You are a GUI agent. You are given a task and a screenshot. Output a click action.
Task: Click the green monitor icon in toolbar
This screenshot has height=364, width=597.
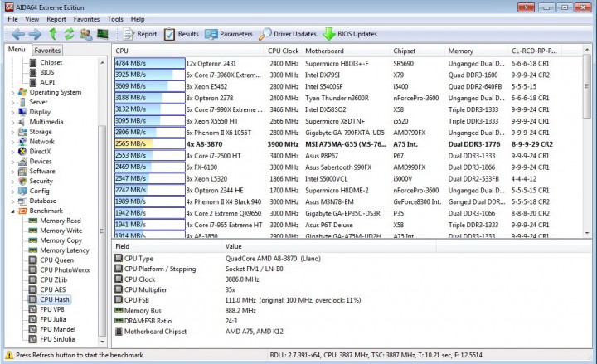pyautogui.click(x=103, y=34)
